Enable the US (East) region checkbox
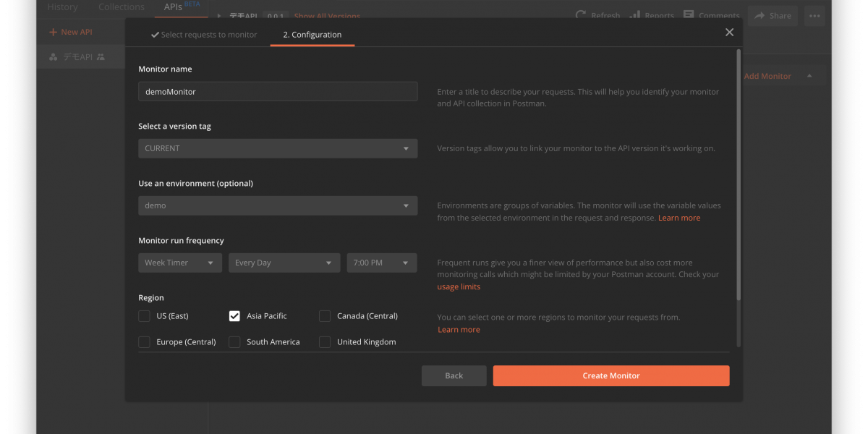Image resolution: width=868 pixels, height=434 pixels. [x=145, y=316]
